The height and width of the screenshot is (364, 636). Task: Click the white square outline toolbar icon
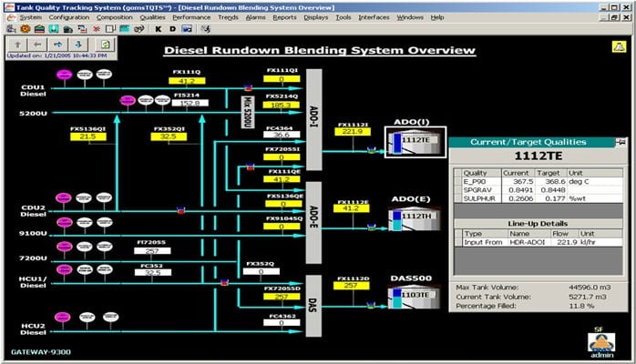click(x=110, y=29)
